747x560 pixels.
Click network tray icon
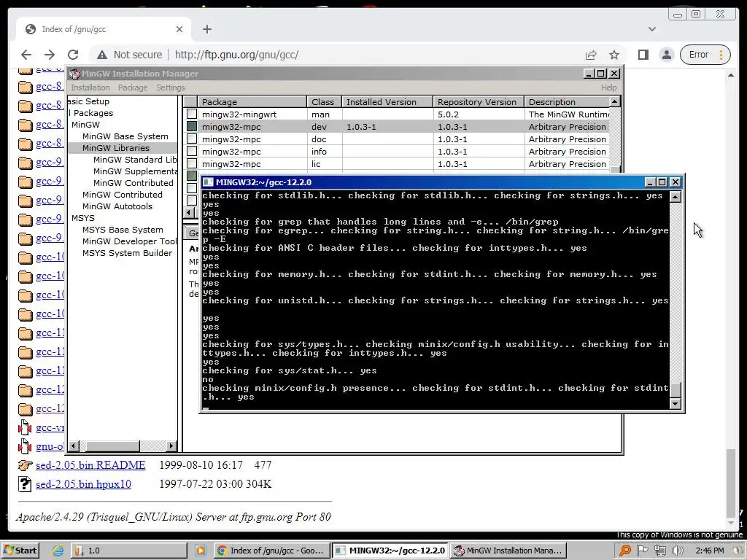click(x=659, y=551)
